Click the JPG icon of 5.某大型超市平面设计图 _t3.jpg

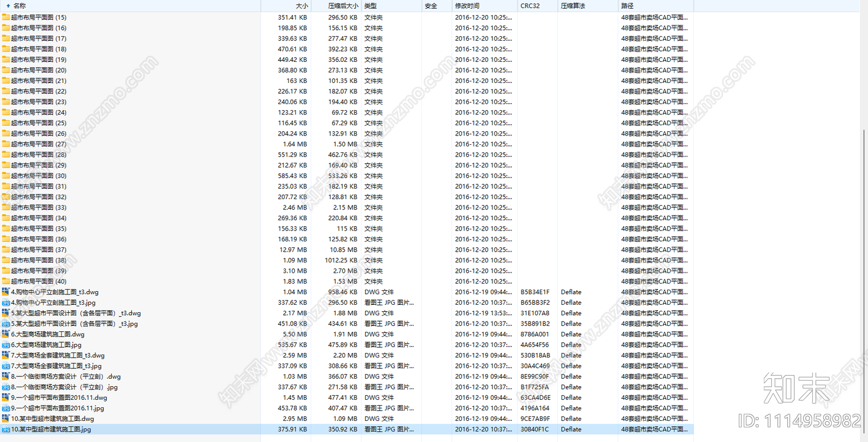pos(6,324)
